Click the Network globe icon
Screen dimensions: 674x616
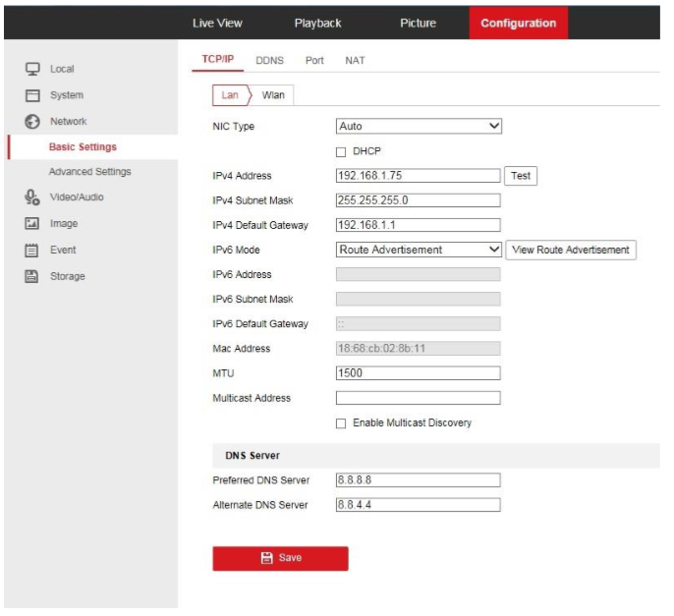(x=31, y=122)
